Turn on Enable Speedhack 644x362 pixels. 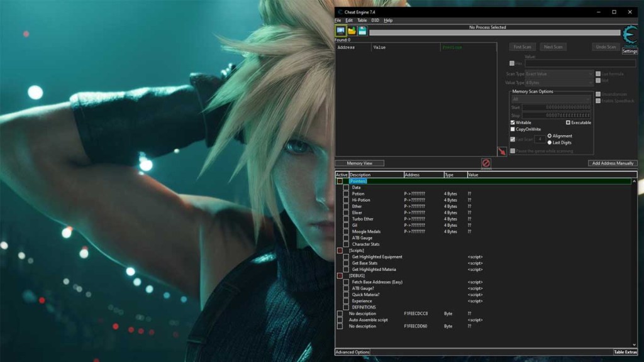pyautogui.click(x=598, y=101)
